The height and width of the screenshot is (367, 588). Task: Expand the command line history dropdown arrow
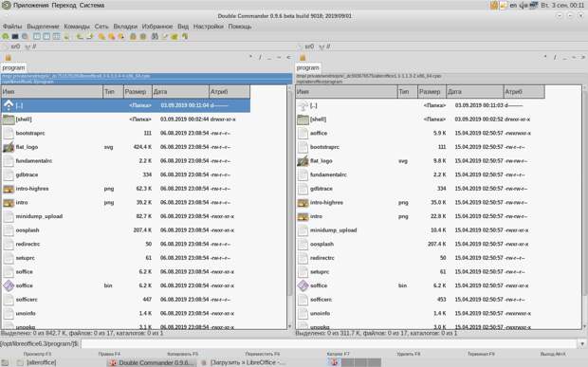[582, 343]
